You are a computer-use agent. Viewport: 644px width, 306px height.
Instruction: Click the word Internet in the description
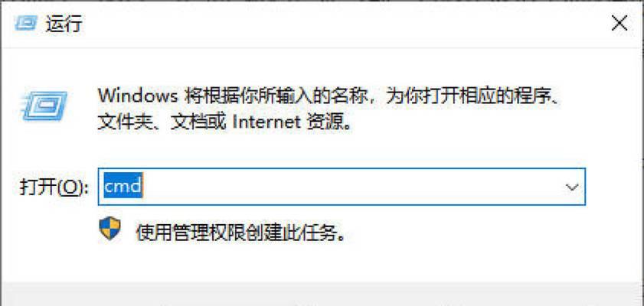point(266,122)
